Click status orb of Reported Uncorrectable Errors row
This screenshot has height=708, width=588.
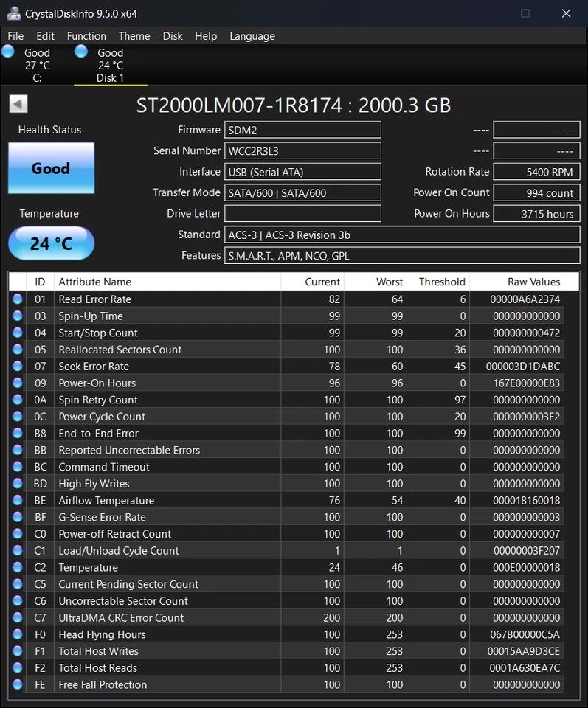click(18, 449)
